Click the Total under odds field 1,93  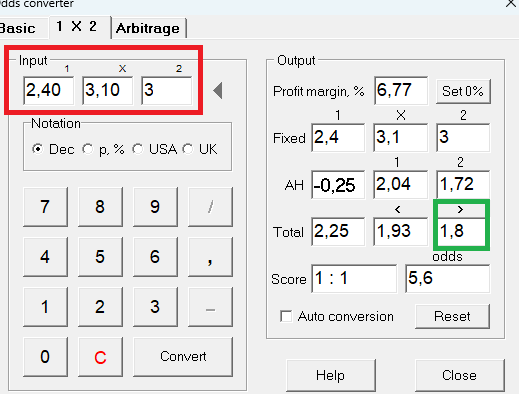point(400,232)
